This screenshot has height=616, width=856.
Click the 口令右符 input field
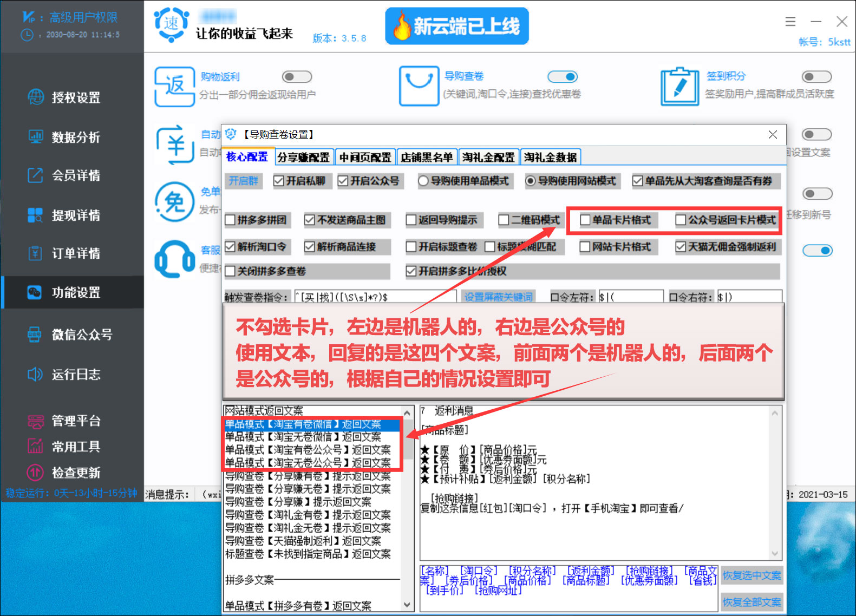tap(750, 297)
